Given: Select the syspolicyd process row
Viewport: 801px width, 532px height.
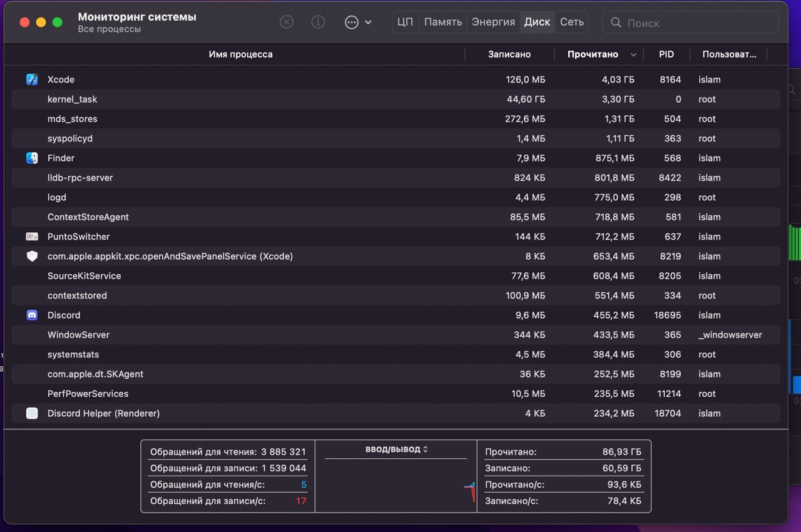Looking at the screenshot, I should (x=395, y=138).
